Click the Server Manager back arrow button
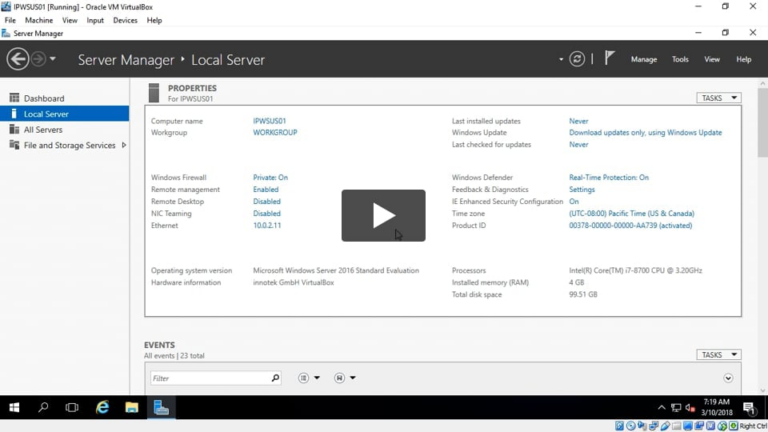768x432 pixels. click(18, 59)
